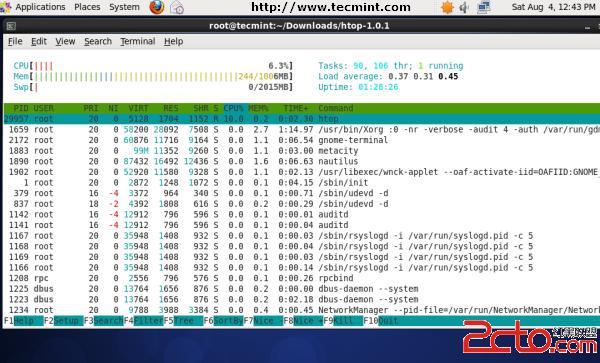Click the Load average values
This screenshot has height=363, width=600.
pyautogui.click(x=423, y=77)
